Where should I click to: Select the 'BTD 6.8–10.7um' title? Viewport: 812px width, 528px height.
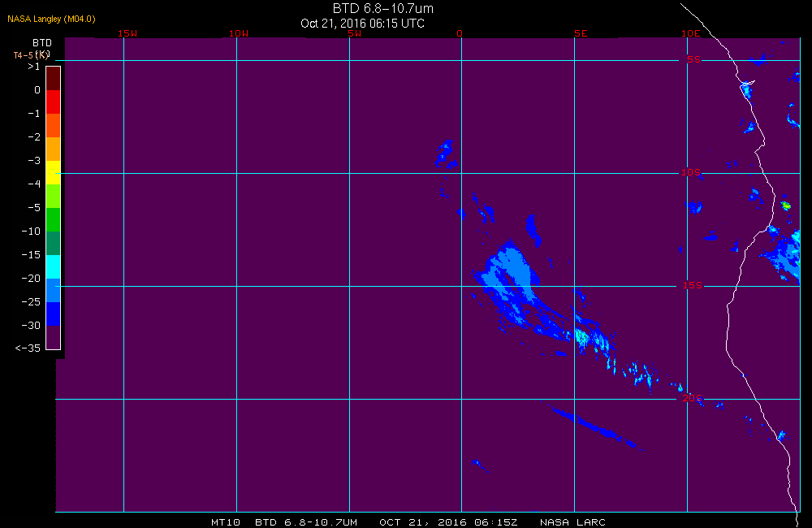[383, 8]
